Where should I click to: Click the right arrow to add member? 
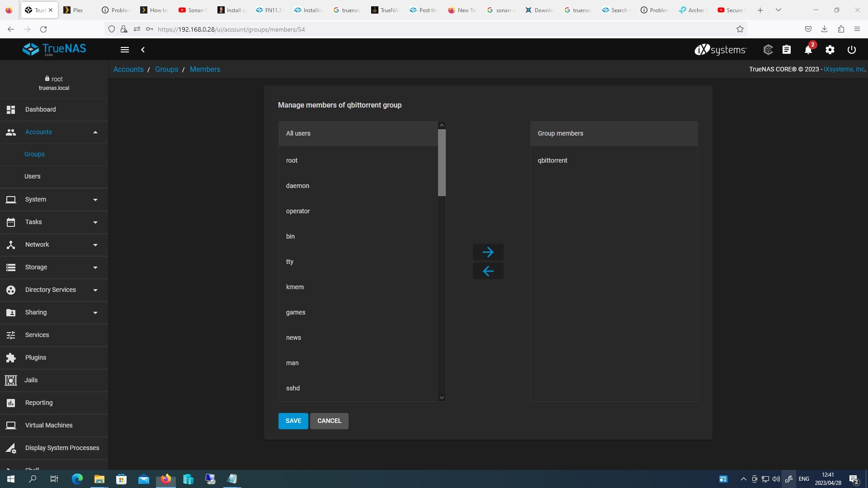pos(488,252)
